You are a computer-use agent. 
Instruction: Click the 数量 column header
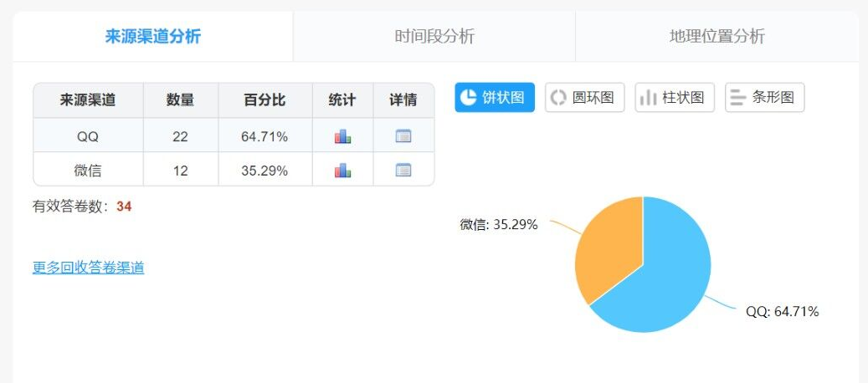point(180,100)
